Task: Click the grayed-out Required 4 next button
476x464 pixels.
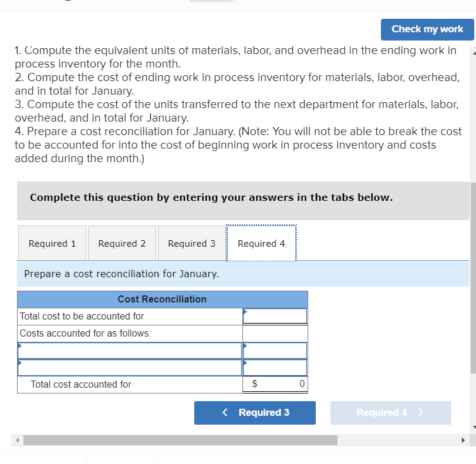Action: (390, 412)
